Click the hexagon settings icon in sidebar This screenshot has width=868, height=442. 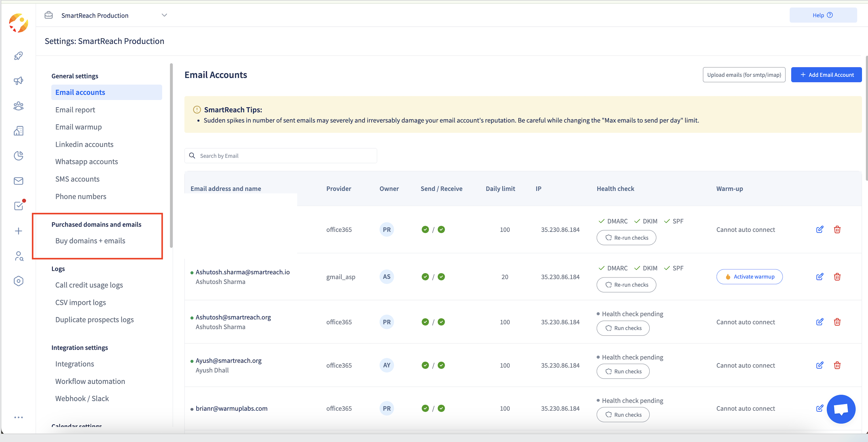[19, 281]
